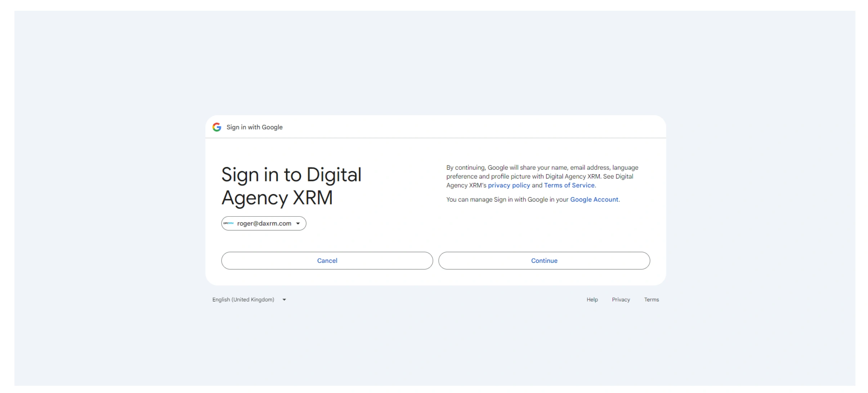The width and height of the screenshot is (868, 393).
Task: Click the 'Sign in with Google' header text
Action: [x=254, y=127]
